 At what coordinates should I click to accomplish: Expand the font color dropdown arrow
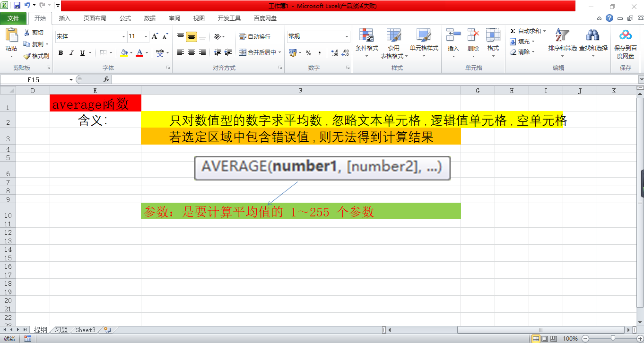[x=147, y=53]
